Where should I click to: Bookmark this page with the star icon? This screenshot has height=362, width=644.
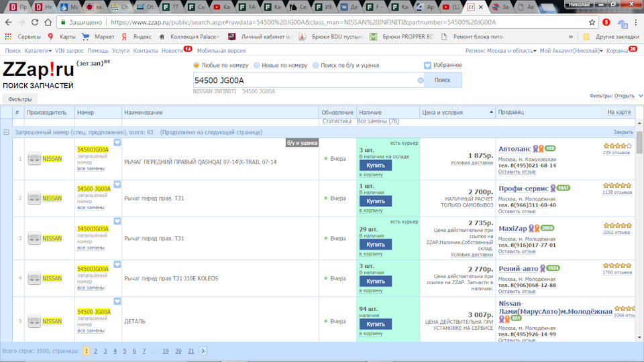592,22
